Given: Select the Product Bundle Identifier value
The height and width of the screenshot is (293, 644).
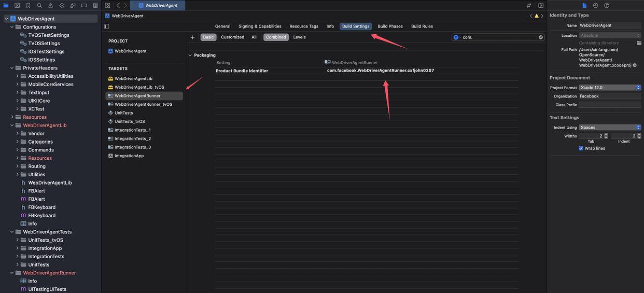Looking at the screenshot, I should [x=381, y=71].
